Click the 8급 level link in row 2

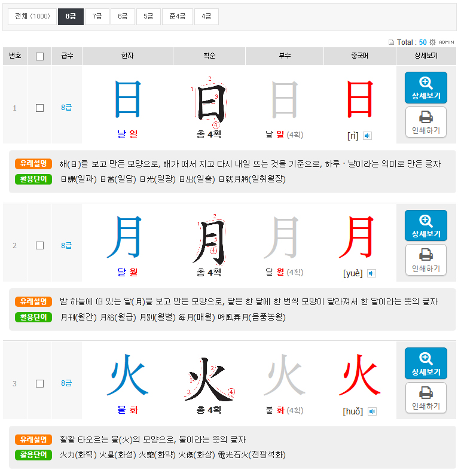coord(66,246)
